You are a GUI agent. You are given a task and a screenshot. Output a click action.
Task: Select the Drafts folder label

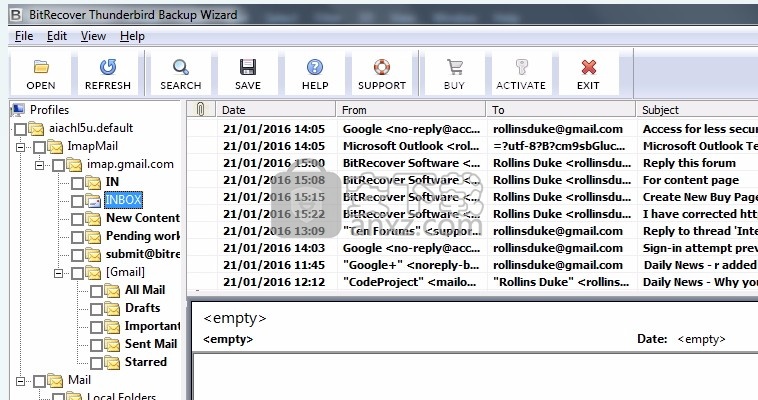click(143, 308)
